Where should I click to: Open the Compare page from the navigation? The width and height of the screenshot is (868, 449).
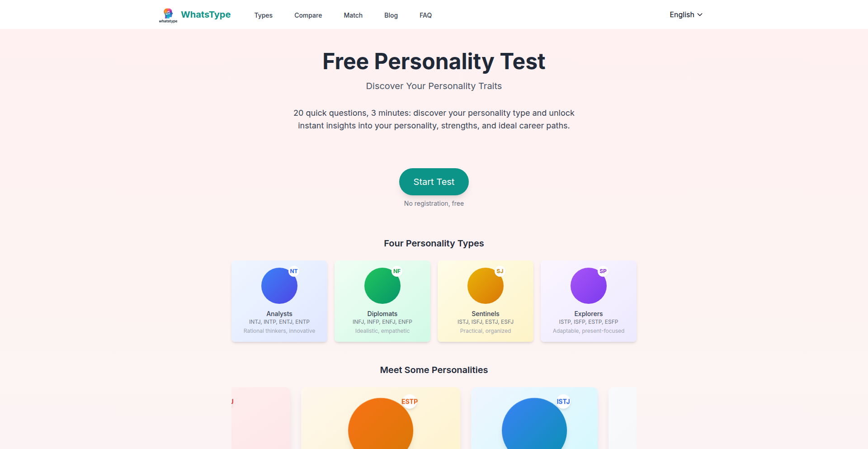click(308, 15)
